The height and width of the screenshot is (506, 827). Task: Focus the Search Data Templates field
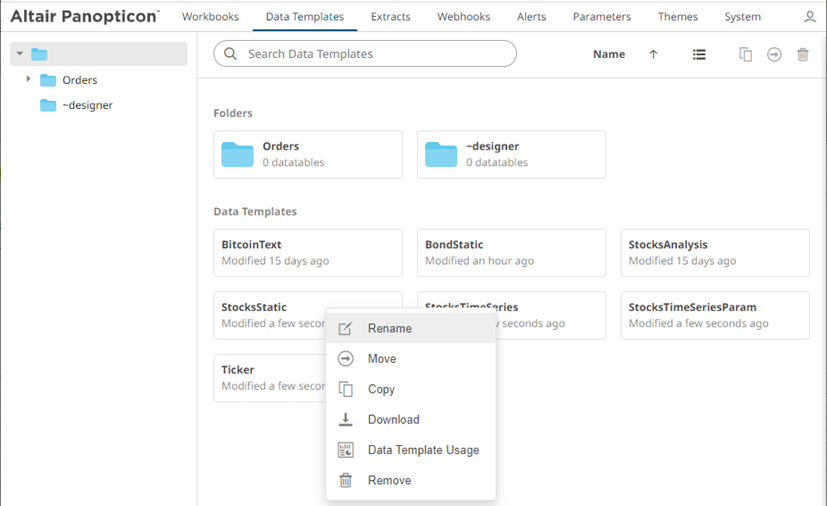[375, 54]
